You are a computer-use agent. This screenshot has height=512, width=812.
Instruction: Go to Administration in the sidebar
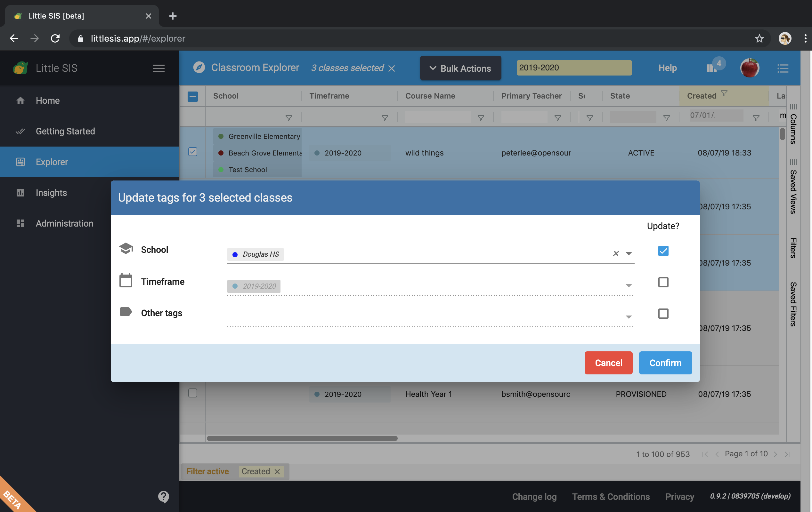pyautogui.click(x=64, y=223)
